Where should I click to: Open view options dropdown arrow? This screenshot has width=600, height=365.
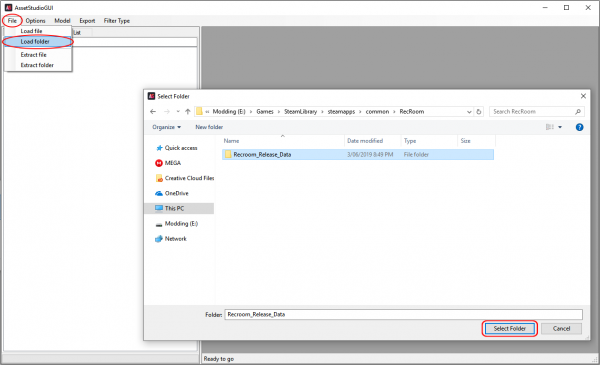point(560,127)
